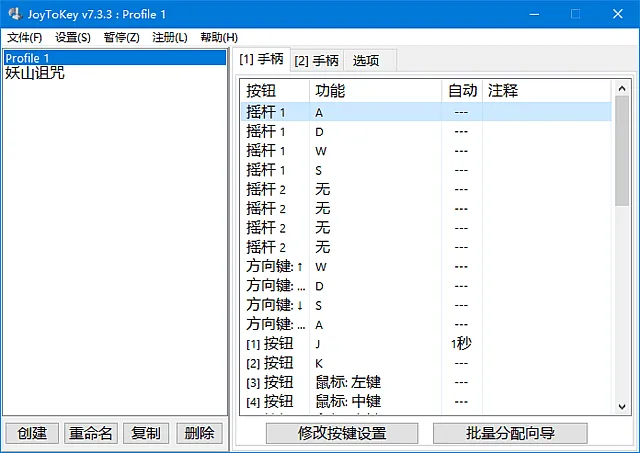Image resolution: width=640 pixels, height=453 pixels.
Task: Click the 按钮 column header
Action: [275, 91]
